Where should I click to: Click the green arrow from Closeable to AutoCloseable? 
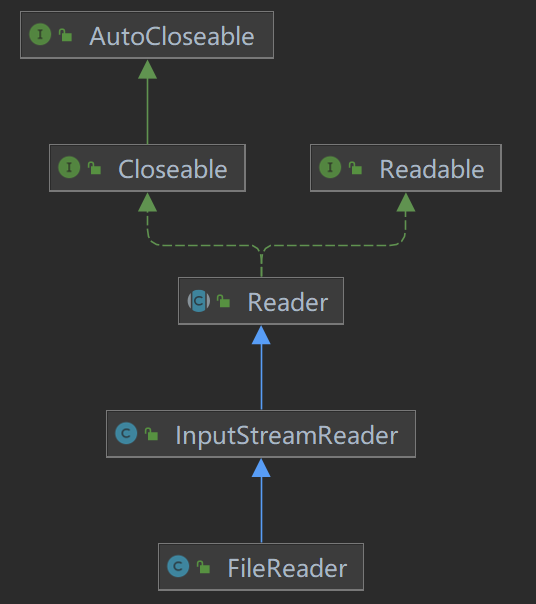coord(148,102)
